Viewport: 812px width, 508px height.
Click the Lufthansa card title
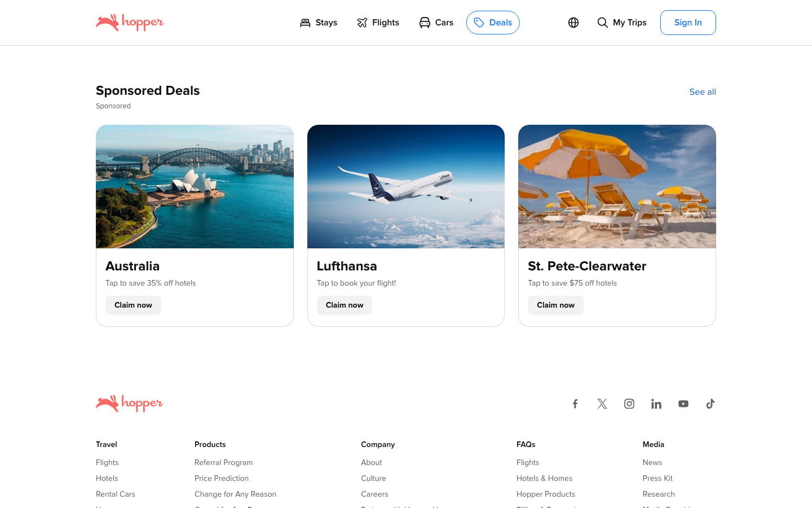(347, 266)
